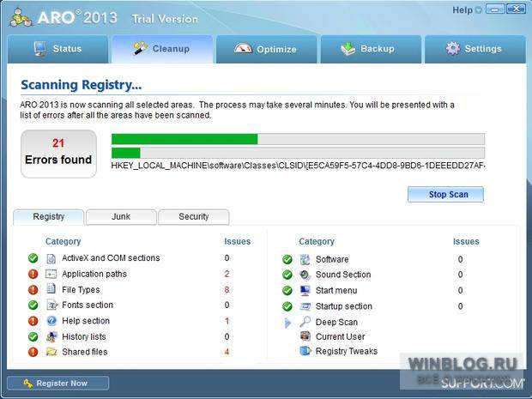The image size is (532, 399).
Task: Click red warning status for Shared files
Action: pyautogui.click(x=33, y=352)
